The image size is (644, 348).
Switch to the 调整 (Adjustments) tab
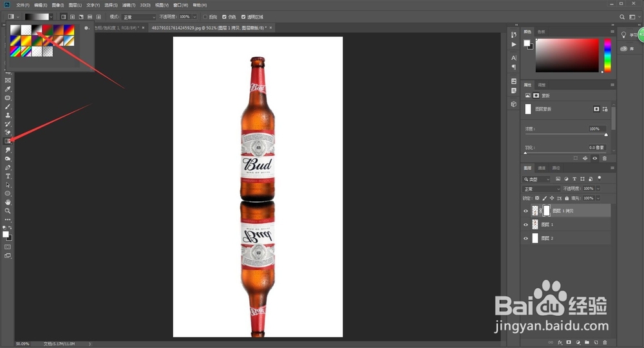(x=542, y=85)
